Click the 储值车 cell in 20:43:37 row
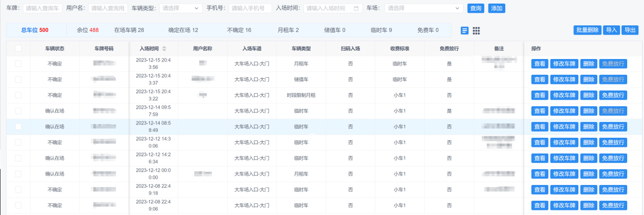This screenshot has height=215, width=644. (301, 79)
